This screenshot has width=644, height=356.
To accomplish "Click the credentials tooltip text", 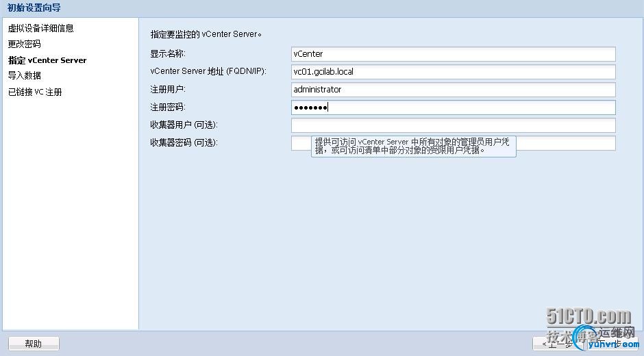I will point(412,146).
